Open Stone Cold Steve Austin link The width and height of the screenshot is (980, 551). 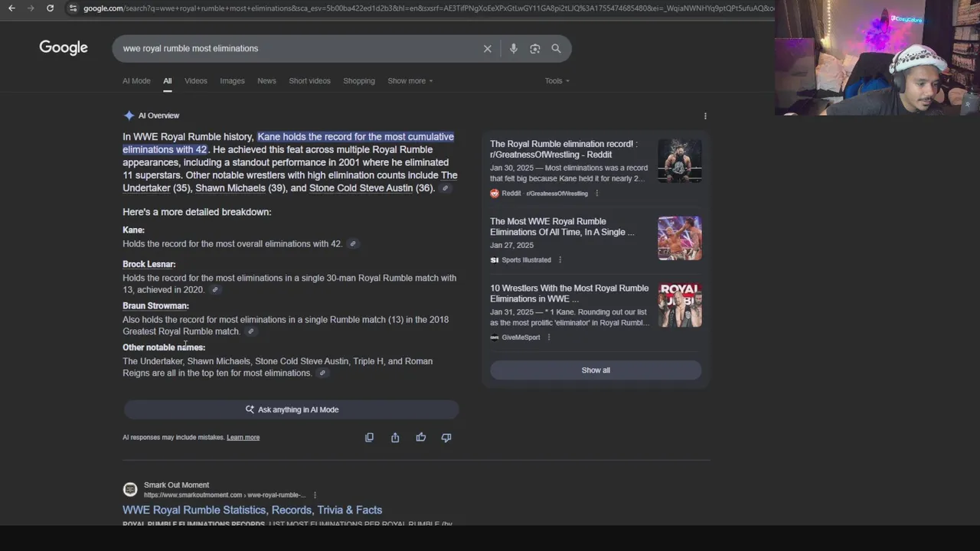(x=361, y=188)
